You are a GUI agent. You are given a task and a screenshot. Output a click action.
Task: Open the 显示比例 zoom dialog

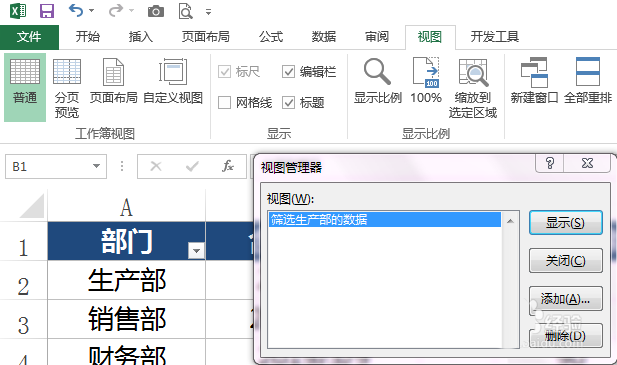point(377,81)
